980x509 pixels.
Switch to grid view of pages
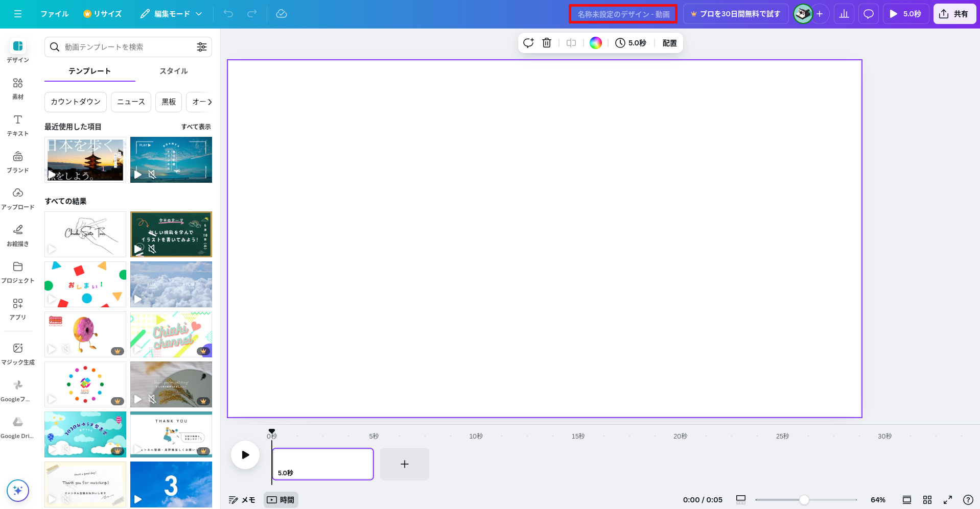(x=927, y=500)
